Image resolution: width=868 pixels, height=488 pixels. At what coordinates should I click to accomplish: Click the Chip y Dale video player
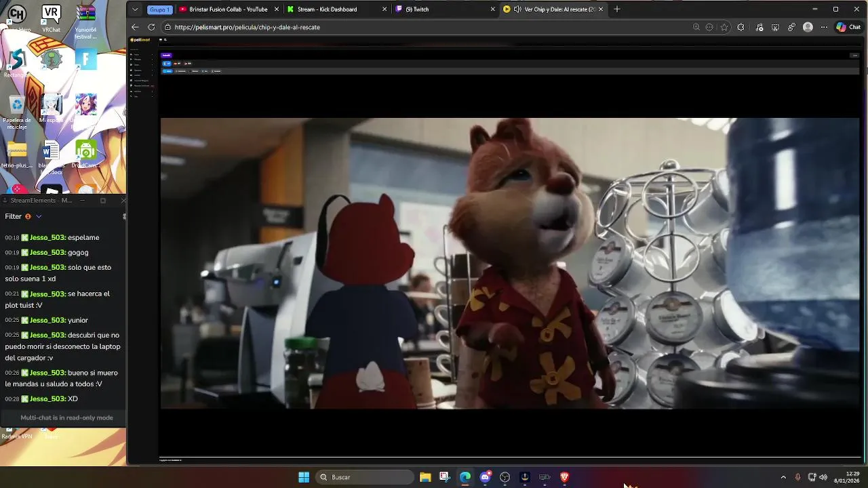[509, 263]
